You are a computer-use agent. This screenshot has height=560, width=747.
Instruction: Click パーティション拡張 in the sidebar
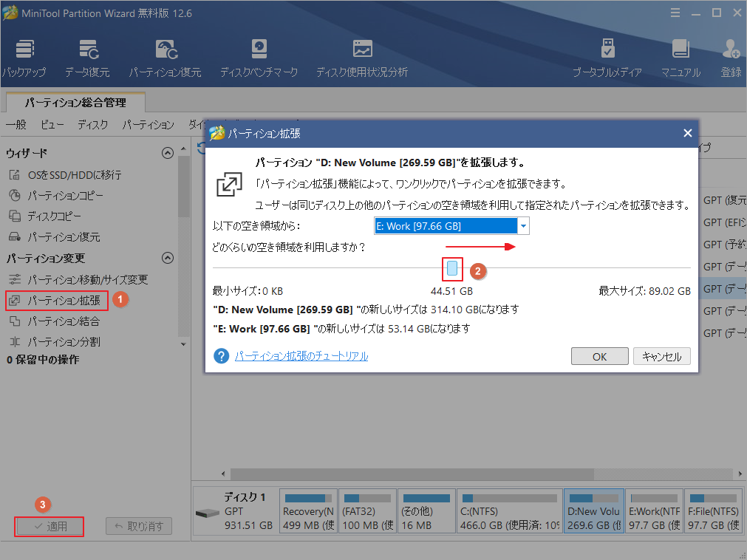57,301
